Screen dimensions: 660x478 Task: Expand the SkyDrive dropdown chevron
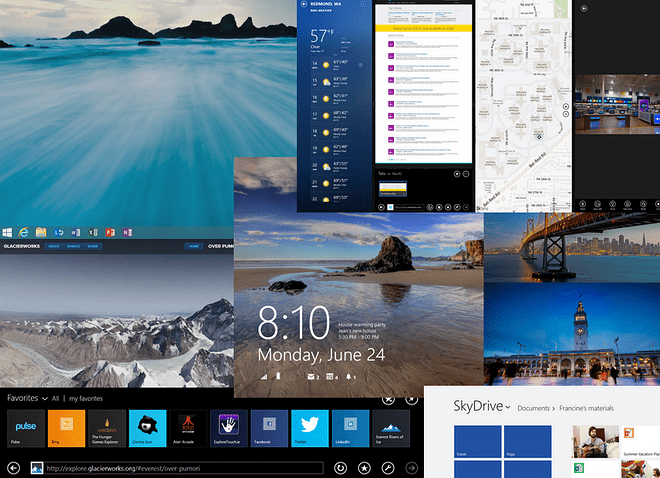(508, 407)
